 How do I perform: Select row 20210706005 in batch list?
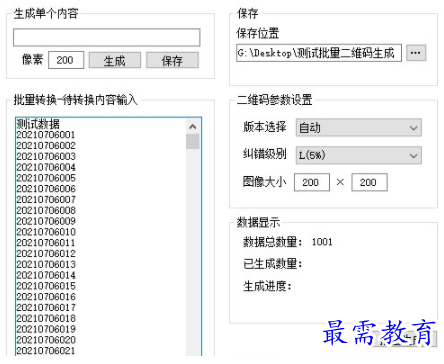[46, 178]
